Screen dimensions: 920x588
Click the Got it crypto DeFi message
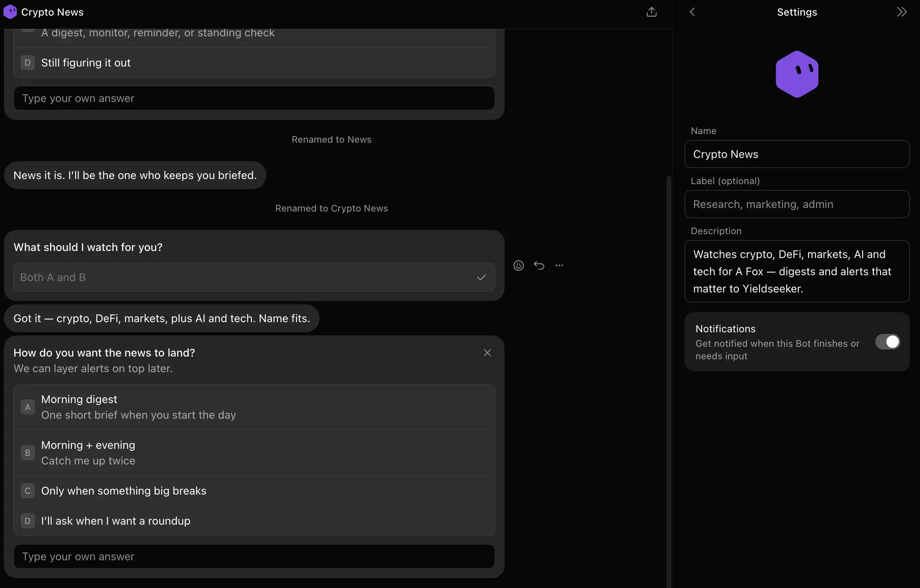162,318
